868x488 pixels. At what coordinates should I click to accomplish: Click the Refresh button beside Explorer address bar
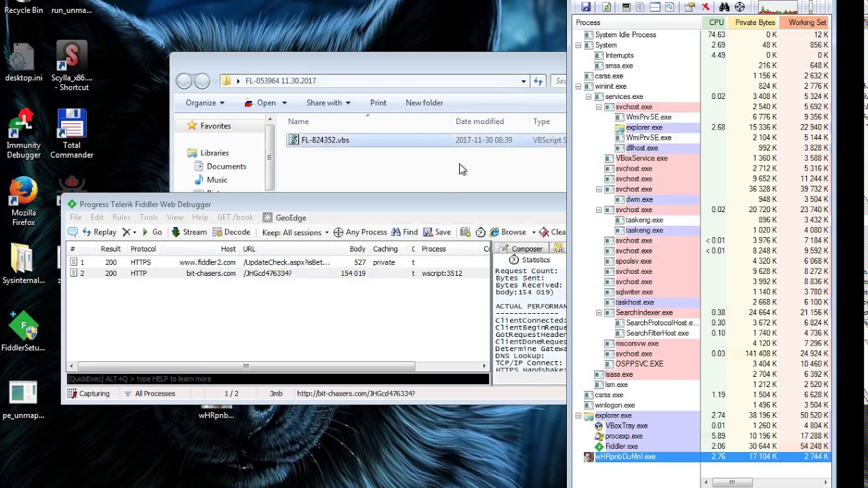click(x=538, y=81)
